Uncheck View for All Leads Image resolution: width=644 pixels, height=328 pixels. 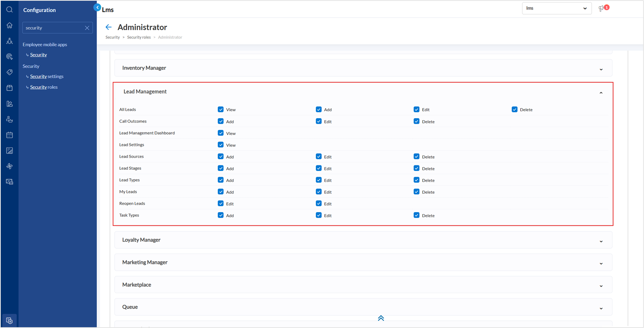point(221,110)
